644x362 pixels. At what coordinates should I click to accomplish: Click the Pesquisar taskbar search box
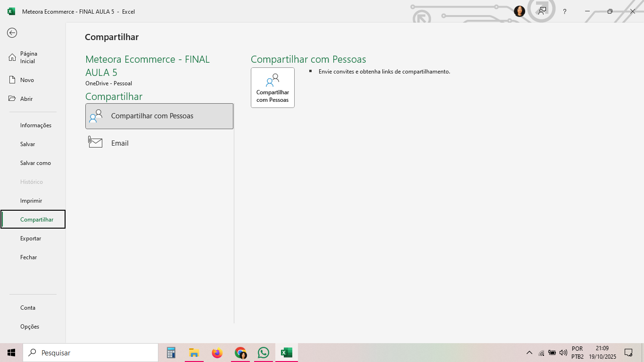[91, 353]
